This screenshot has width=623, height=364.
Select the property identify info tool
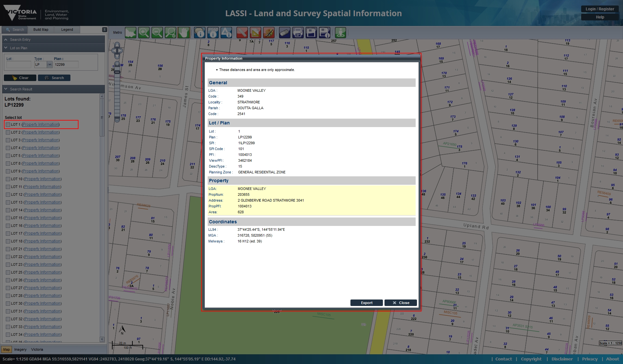[200, 32]
